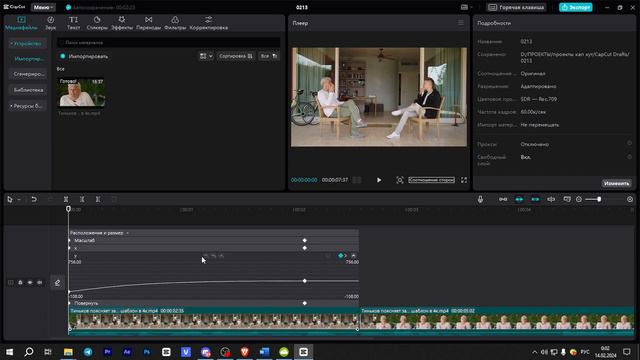Click the delete right trim tool
The image size is (640, 360).
tap(98, 199)
